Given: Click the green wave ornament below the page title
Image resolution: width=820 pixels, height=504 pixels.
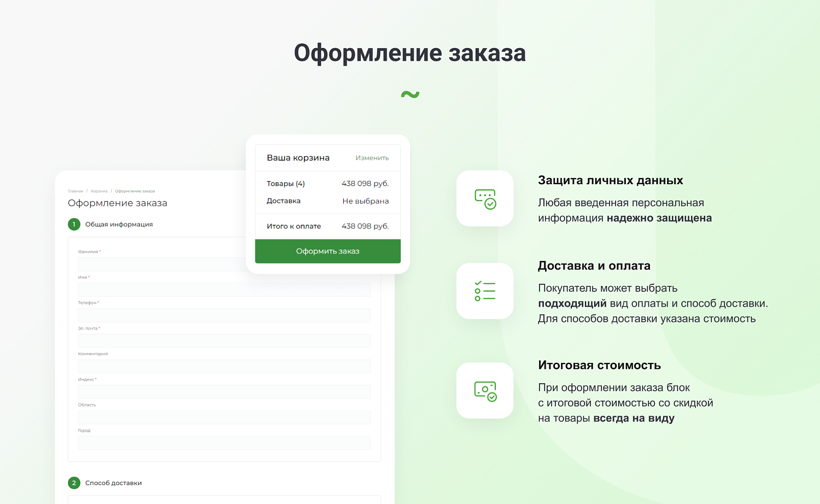Looking at the screenshot, I should pos(410,93).
